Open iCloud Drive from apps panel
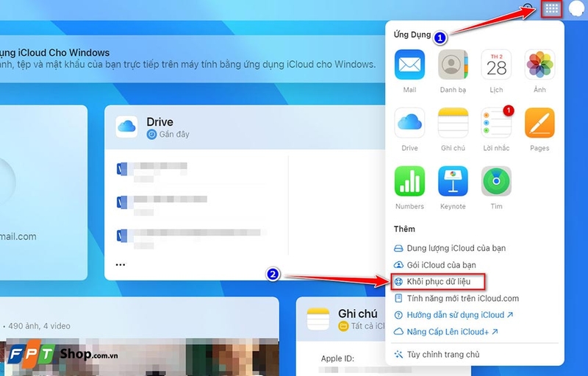Viewport: 588px width, 376px height. pos(409,123)
